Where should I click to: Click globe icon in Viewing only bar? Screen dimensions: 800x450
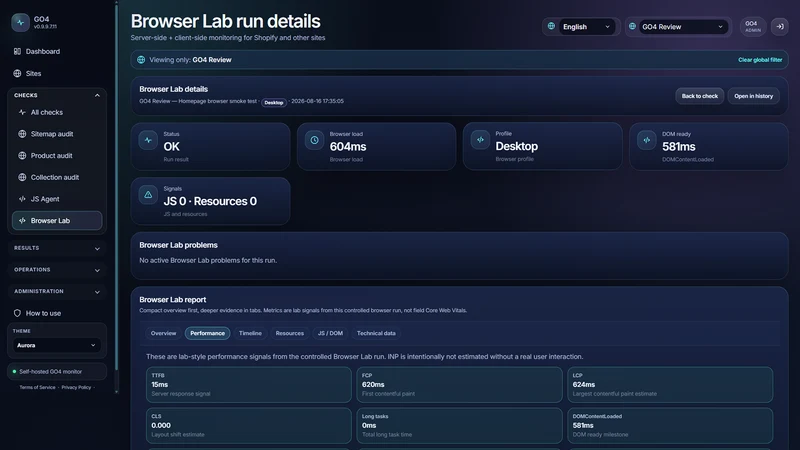point(141,60)
